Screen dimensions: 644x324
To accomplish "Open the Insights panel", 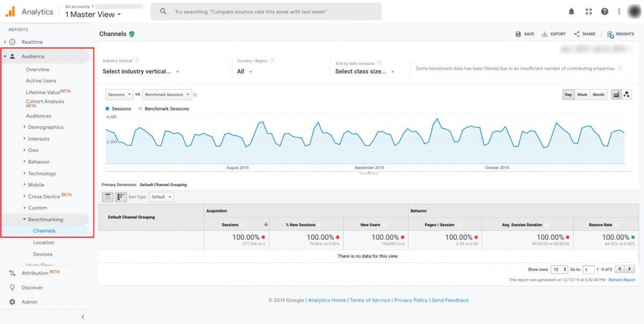I will [x=620, y=34].
